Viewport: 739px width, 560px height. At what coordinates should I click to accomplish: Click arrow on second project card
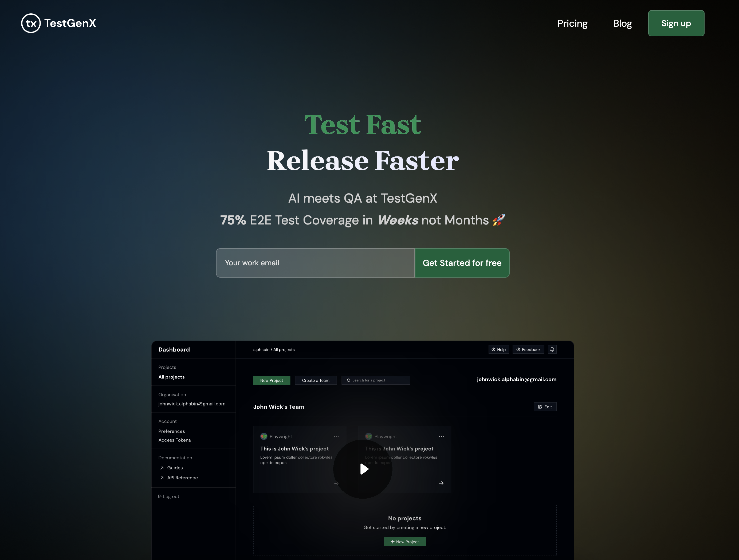click(441, 483)
